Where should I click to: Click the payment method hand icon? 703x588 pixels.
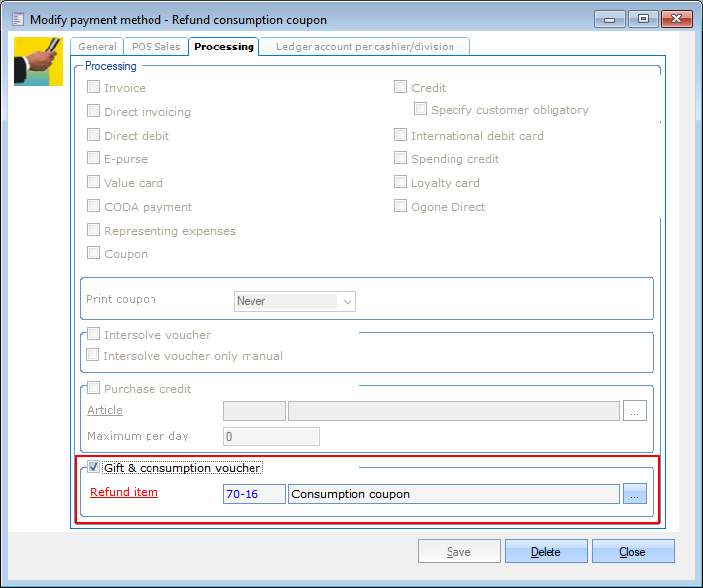(x=38, y=61)
